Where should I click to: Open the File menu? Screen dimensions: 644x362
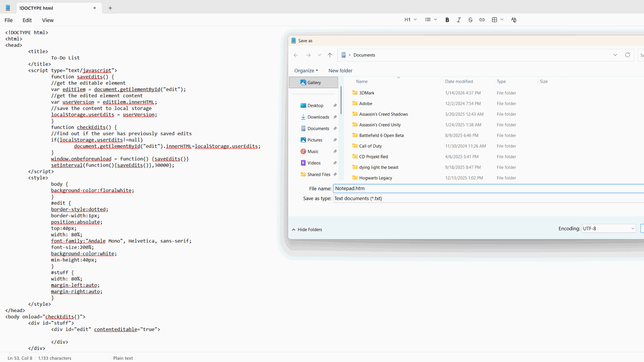8,20
